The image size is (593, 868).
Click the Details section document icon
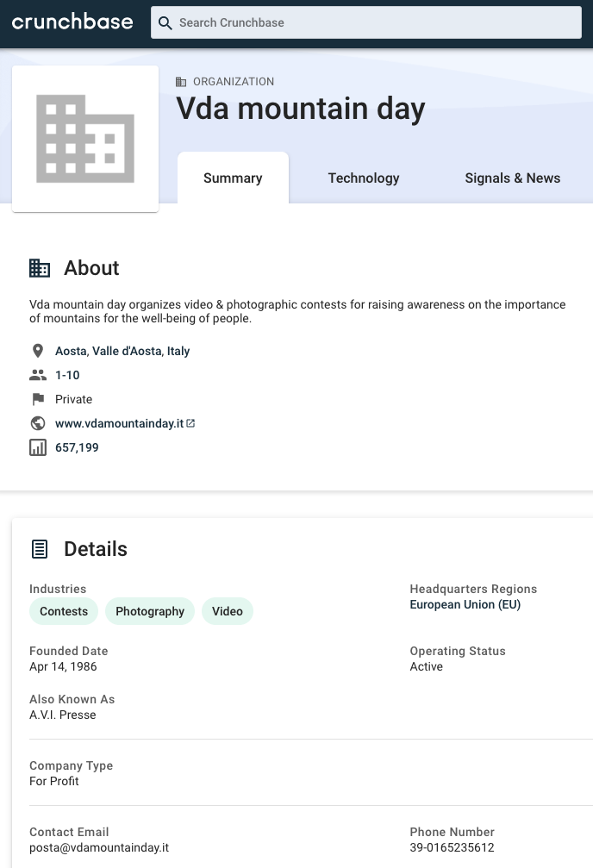point(40,549)
